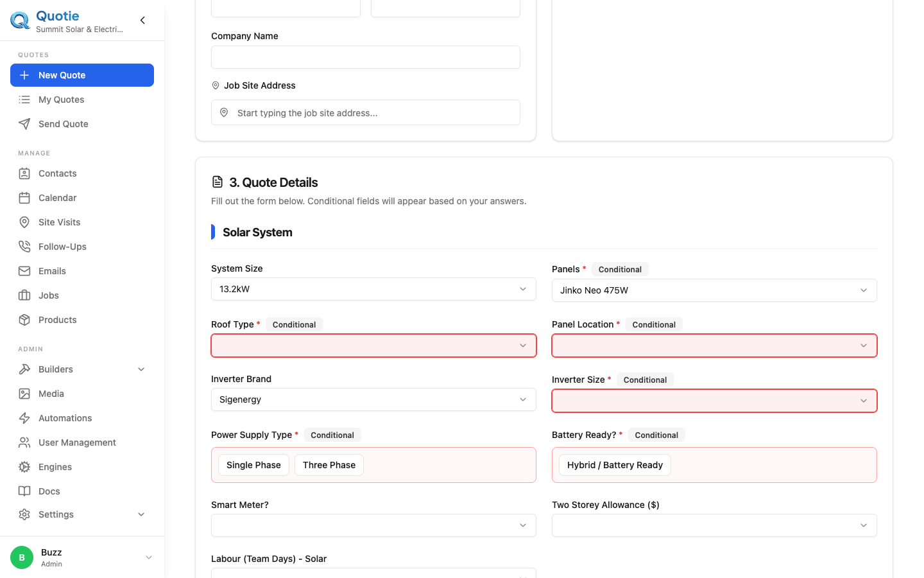Click the Conditional badge next to Panels
Screen dimensions: 924x578
tap(620, 269)
